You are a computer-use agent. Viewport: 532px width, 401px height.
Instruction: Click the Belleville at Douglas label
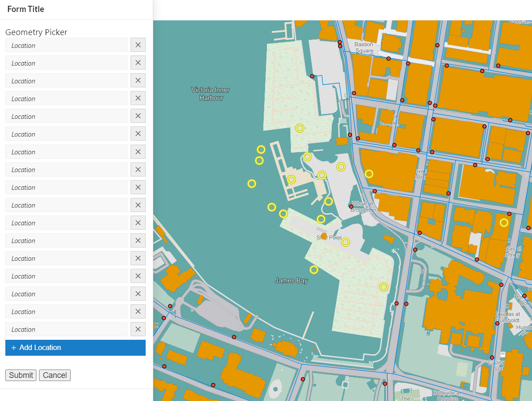click(447, 396)
